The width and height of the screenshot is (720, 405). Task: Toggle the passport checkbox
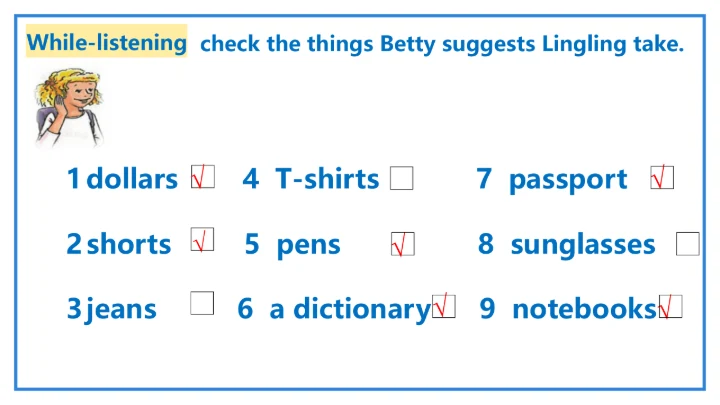(x=662, y=178)
